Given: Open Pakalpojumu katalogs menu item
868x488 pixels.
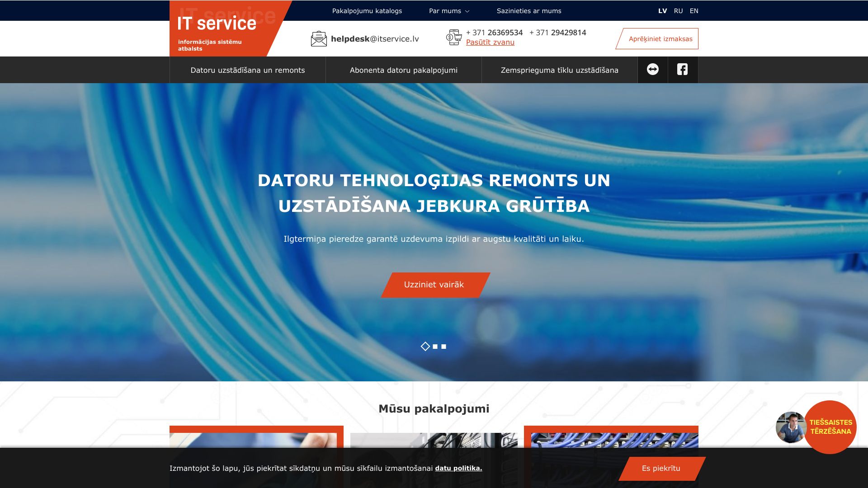Looking at the screenshot, I should (x=367, y=11).
